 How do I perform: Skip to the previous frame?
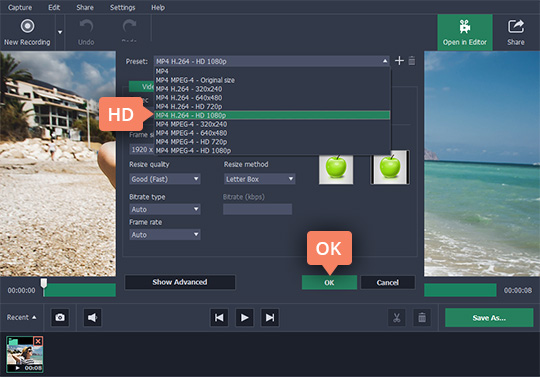coord(219,317)
